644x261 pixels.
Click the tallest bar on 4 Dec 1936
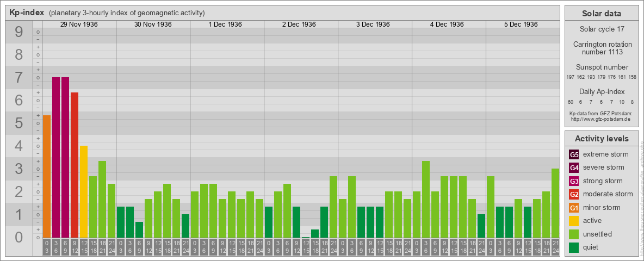[426, 199]
